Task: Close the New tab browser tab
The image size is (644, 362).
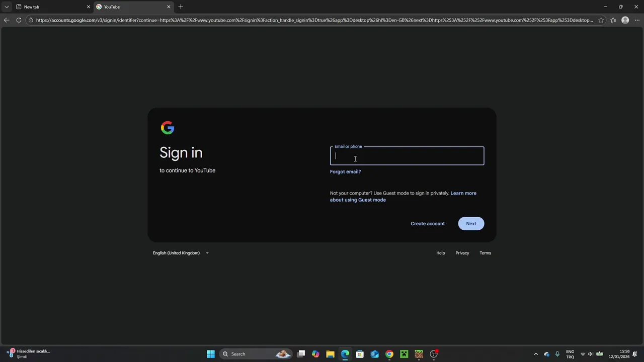Action: click(89, 7)
